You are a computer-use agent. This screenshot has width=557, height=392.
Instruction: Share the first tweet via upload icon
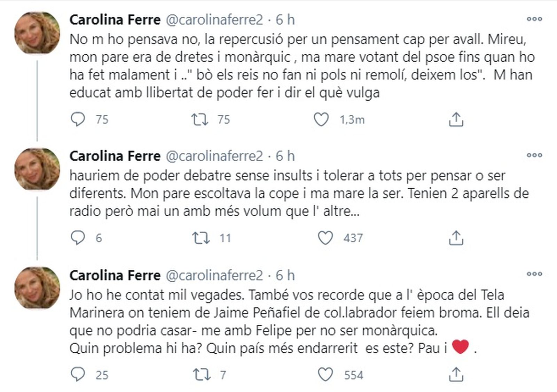(x=456, y=119)
